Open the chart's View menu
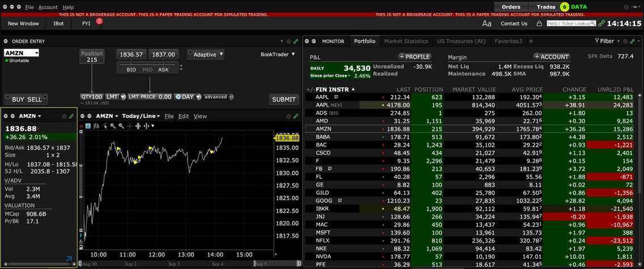The width and height of the screenshot is (644, 269). [x=200, y=116]
